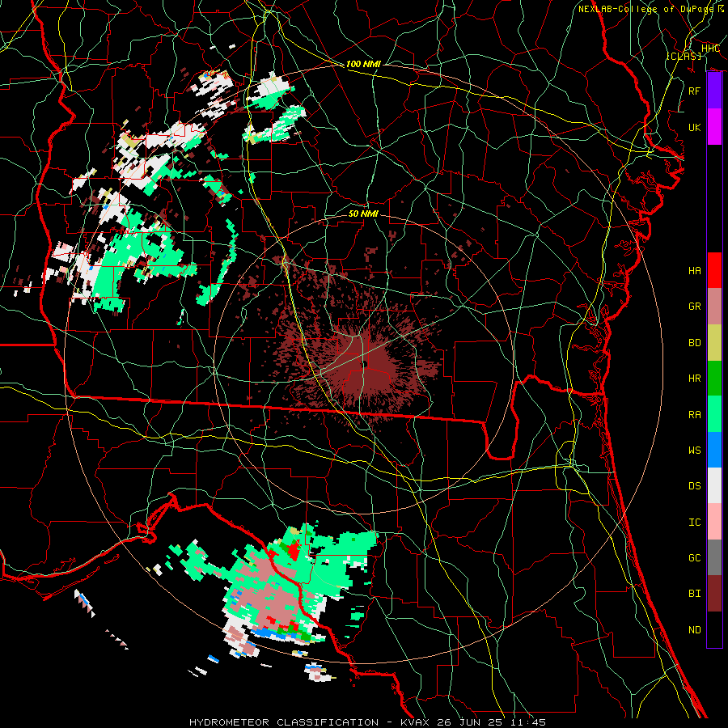Click the WS blue legend swatch
The height and width of the screenshot is (728, 728).
[714, 450]
